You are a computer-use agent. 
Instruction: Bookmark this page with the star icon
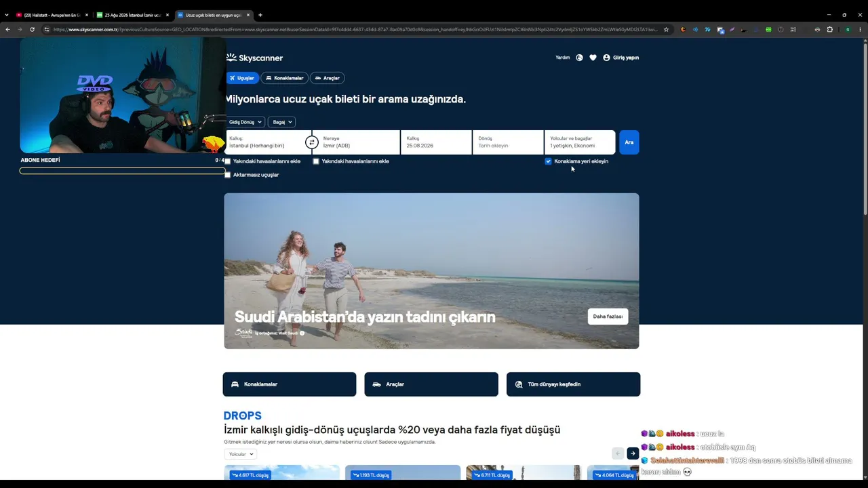pos(666,29)
